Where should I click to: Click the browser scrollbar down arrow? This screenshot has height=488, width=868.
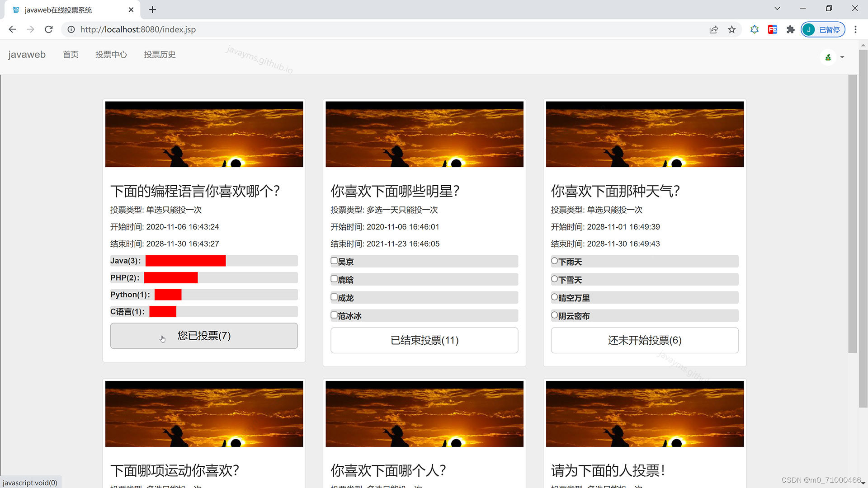pyautogui.click(x=863, y=483)
